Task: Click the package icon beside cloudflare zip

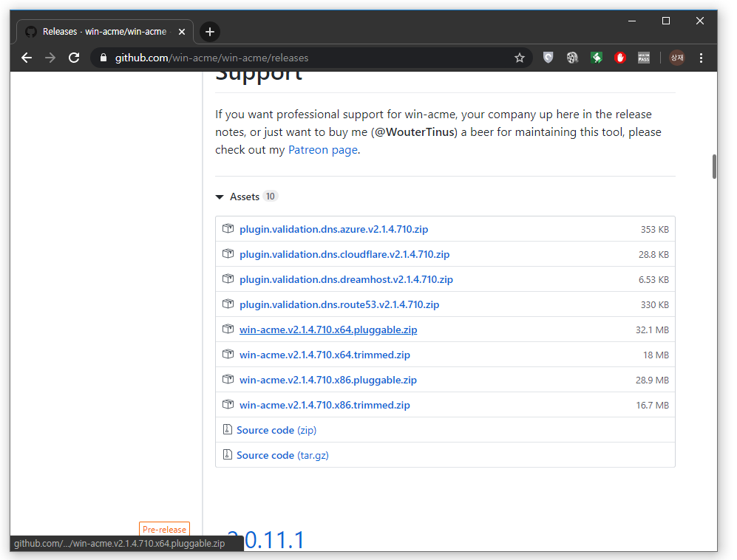Action: pos(228,253)
